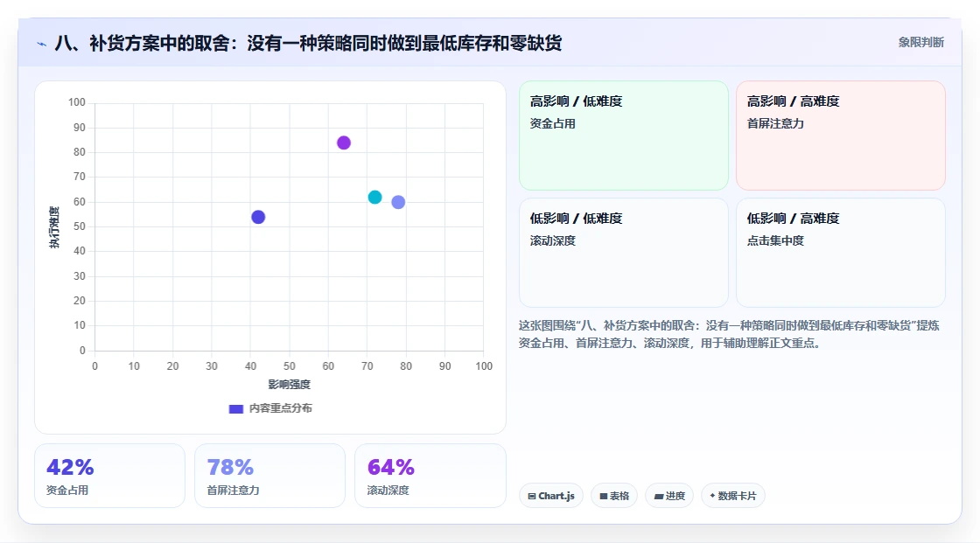Click the 进度 tag chip
Image resolution: width=980 pixels, height=543 pixels.
(x=669, y=496)
